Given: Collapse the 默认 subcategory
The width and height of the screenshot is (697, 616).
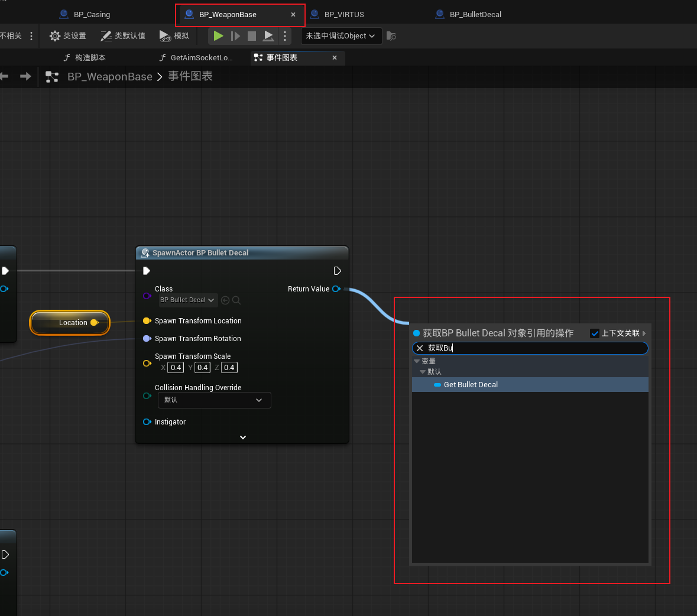Looking at the screenshot, I should (423, 372).
